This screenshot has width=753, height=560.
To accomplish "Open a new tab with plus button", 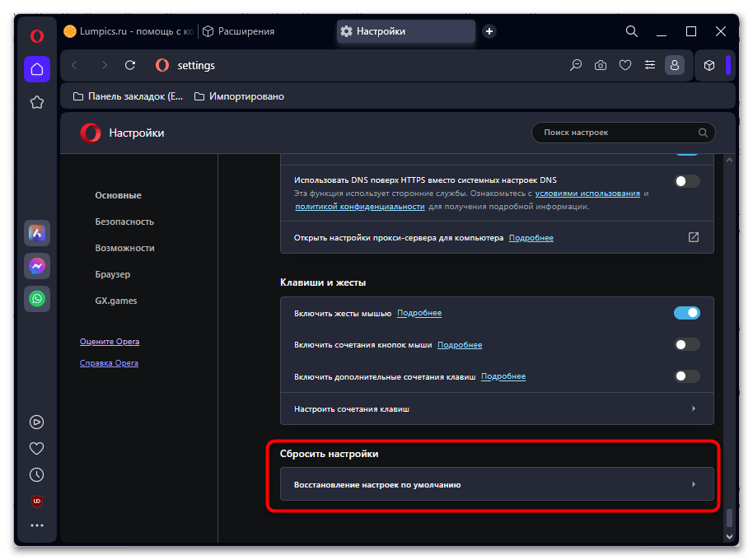I will [489, 31].
